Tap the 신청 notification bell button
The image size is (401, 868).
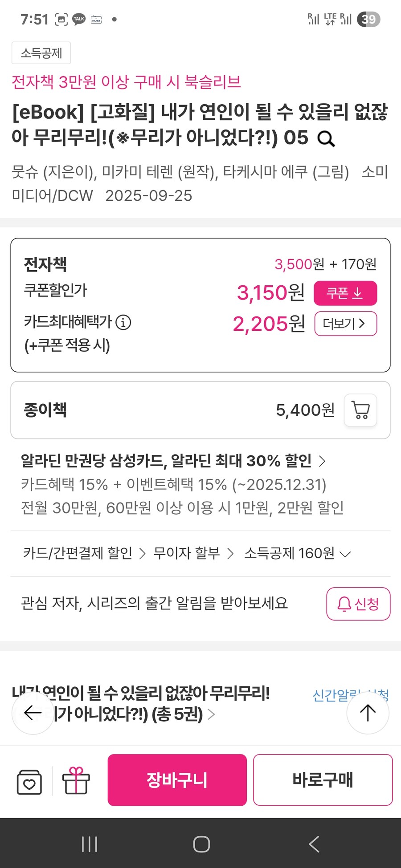pyautogui.click(x=358, y=604)
